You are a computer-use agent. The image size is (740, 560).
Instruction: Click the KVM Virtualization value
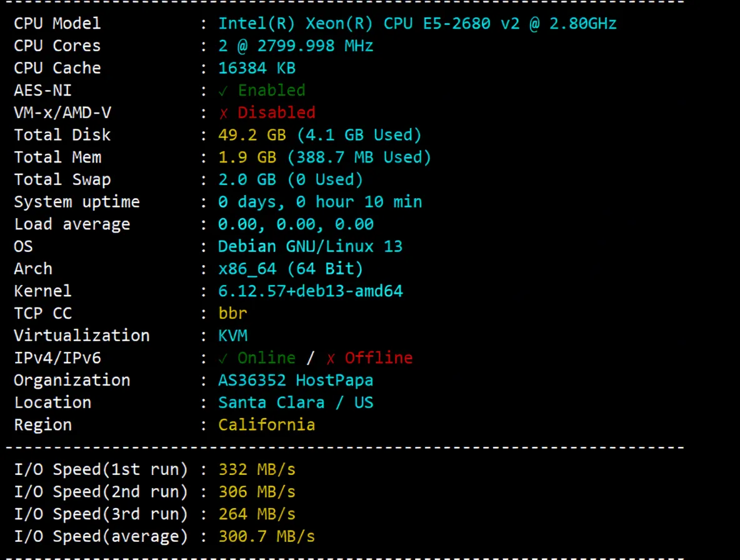(232, 335)
